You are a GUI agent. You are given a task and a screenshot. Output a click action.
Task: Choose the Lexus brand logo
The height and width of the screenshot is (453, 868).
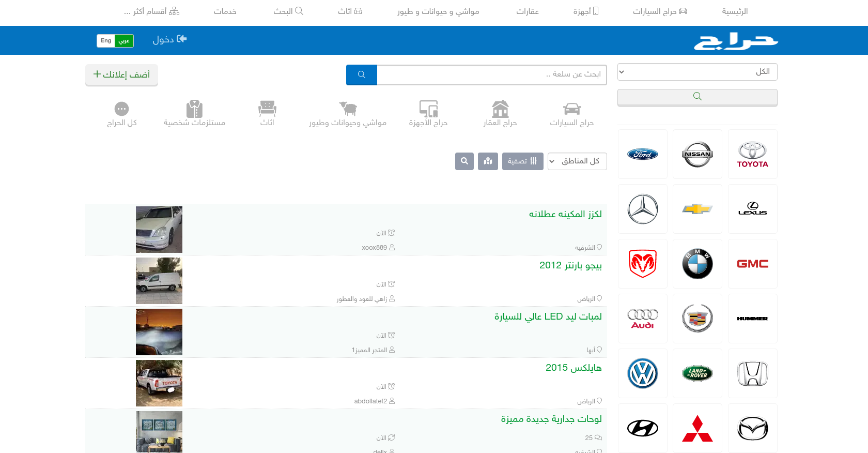(x=752, y=209)
